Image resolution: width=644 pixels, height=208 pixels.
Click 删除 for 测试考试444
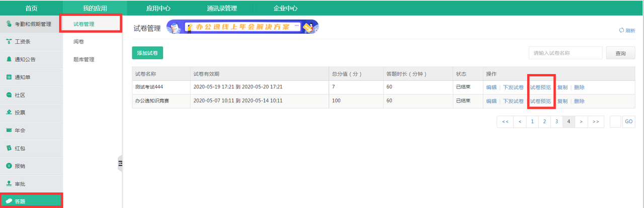tap(579, 87)
